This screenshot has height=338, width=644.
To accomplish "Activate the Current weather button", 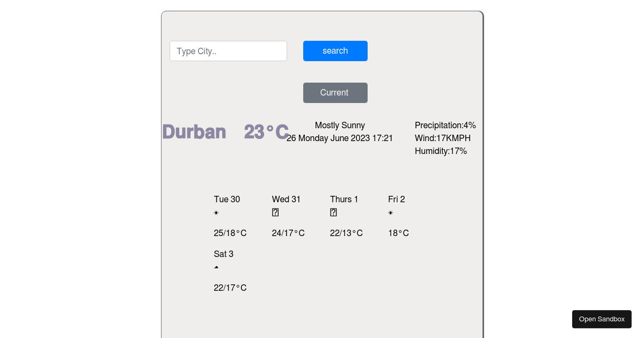I will [335, 93].
